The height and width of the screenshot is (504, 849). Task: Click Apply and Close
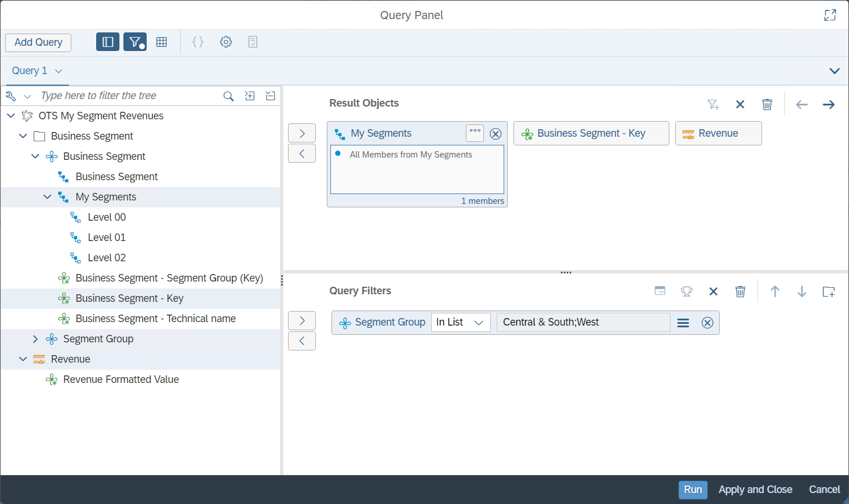755,490
